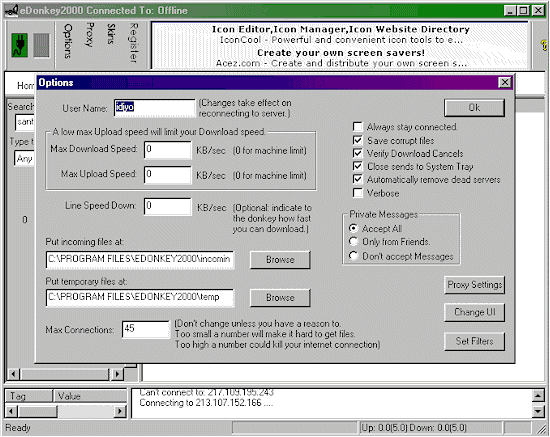550x437 pixels.
Task: Click the Max Connections field
Action: pos(146,329)
